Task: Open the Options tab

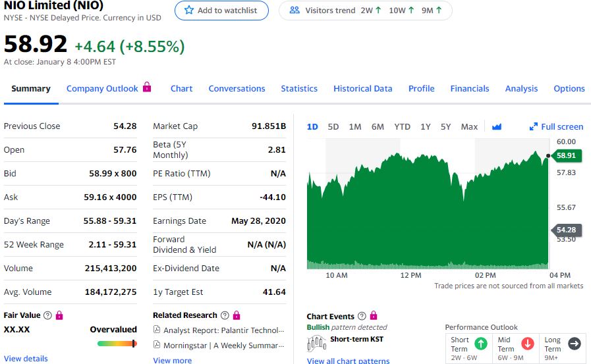Action: click(569, 88)
